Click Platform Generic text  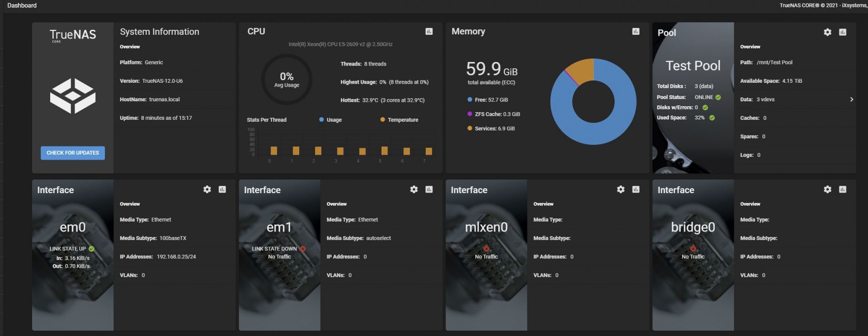tap(142, 62)
